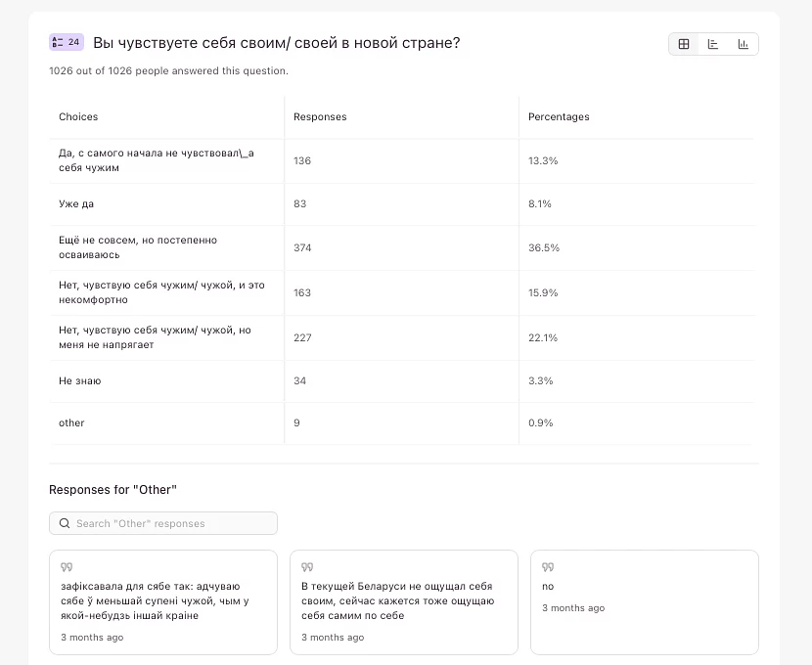This screenshot has height=665, width=812.
Task: Click quote icon on Belarusian response card
Action: coord(67,567)
